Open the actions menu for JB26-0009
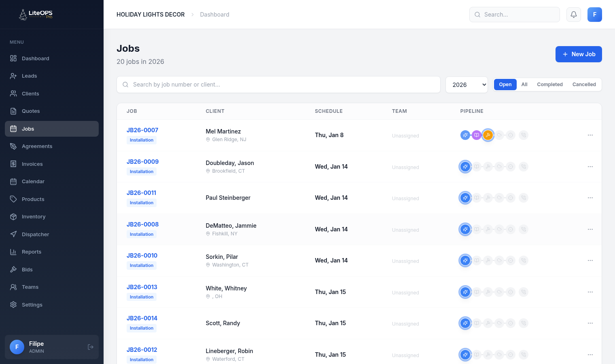 tap(590, 167)
